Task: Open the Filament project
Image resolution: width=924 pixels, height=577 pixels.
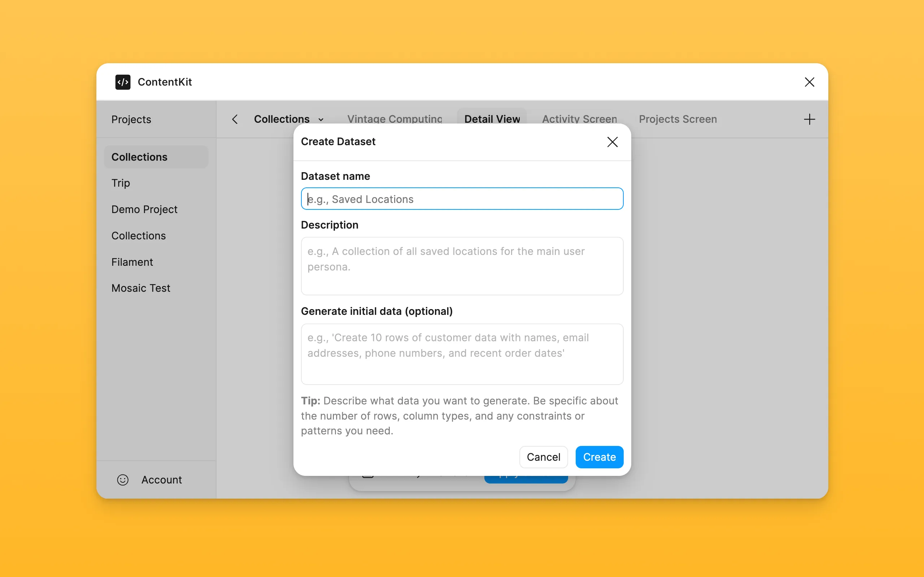Action: [x=132, y=262]
